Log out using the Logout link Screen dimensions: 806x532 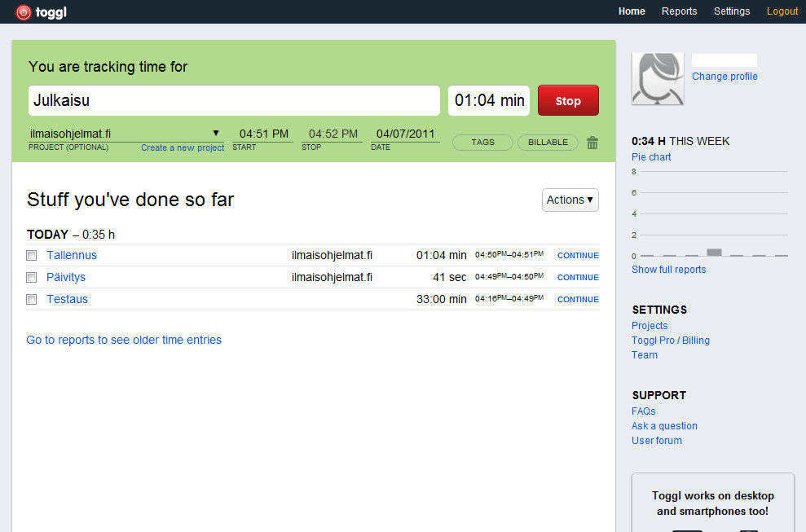coord(782,11)
